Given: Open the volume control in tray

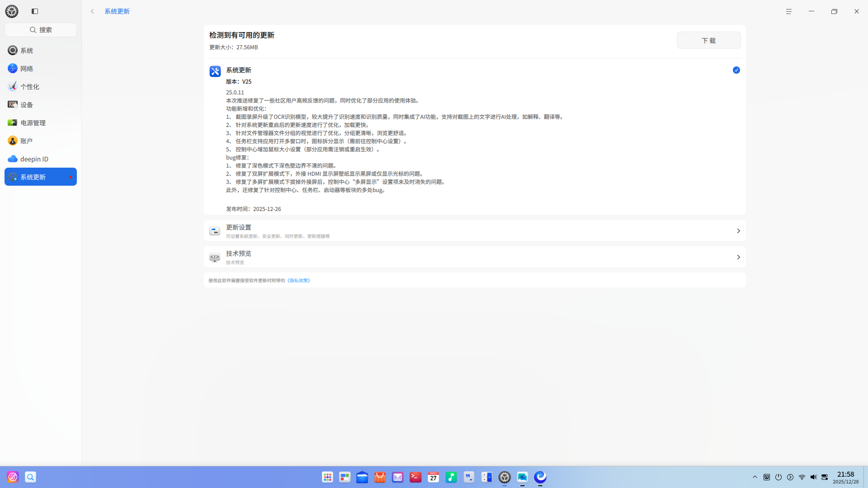Looking at the screenshot, I should pos(813,477).
